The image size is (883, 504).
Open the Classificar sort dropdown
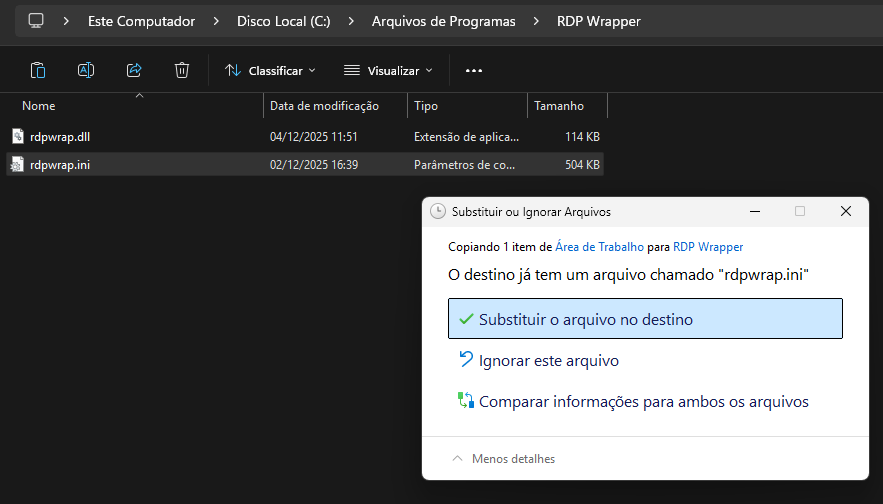(x=270, y=71)
